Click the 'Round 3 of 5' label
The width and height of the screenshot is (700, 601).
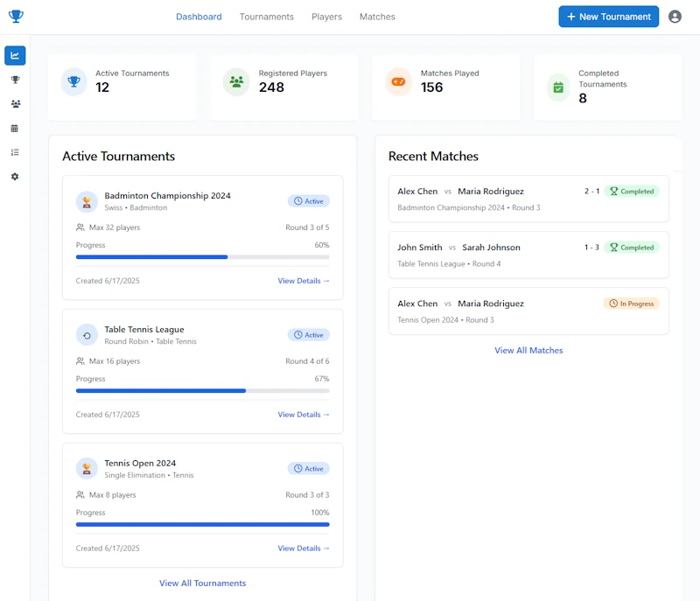tap(307, 227)
